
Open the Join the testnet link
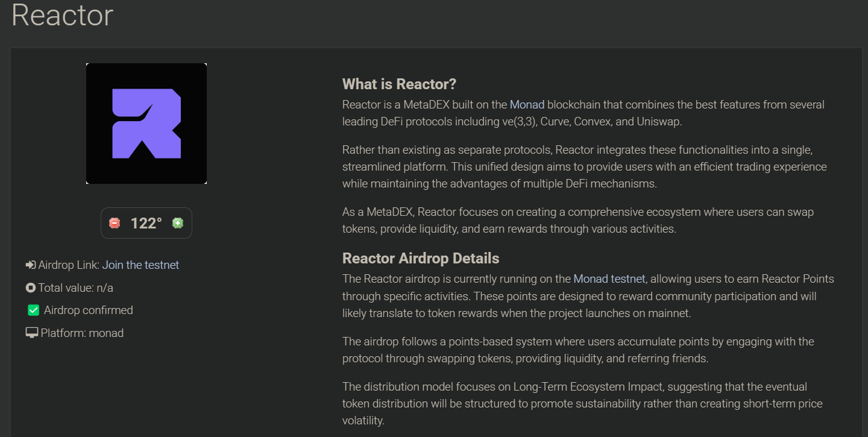pos(140,265)
